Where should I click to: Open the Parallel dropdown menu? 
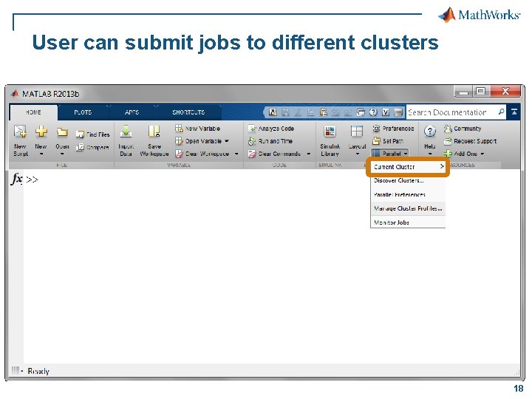tap(389, 154)
